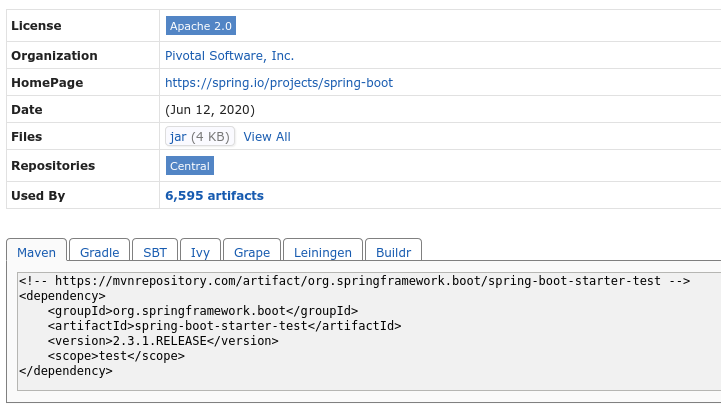The width and height of the screenshot is (721, 404).
Task: Open the spring.io spring-boot homepage link
Action: (279, 83)
